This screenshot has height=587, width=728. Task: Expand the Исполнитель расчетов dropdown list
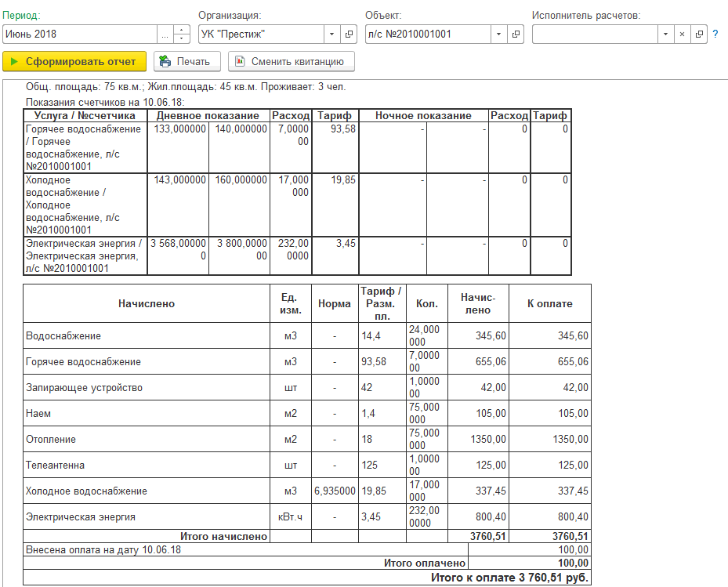pos(666,34)
